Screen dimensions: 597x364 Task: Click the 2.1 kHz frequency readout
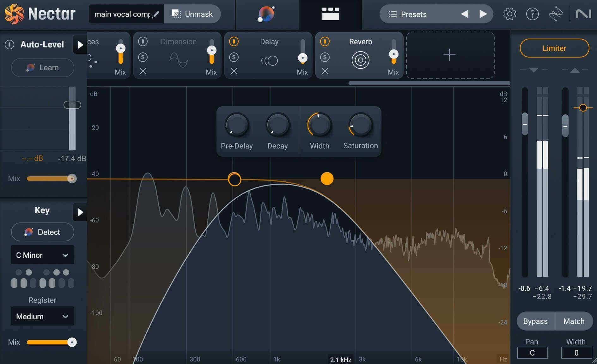coord(341,360)
